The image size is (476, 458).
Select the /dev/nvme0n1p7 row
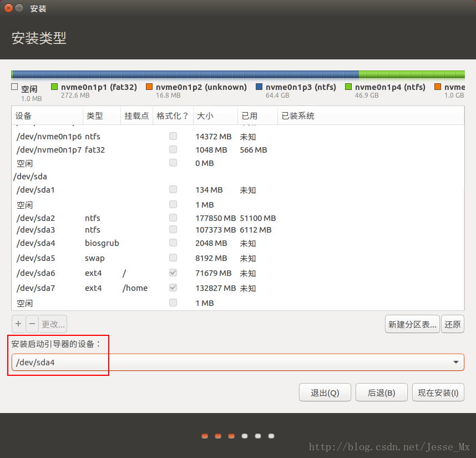237,150
